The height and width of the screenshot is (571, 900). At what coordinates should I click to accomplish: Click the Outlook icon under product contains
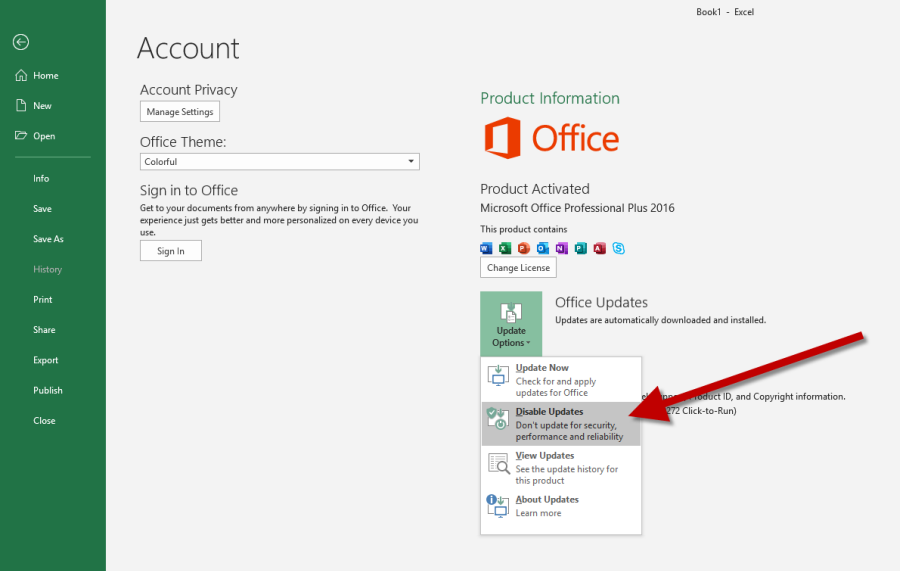543,248
